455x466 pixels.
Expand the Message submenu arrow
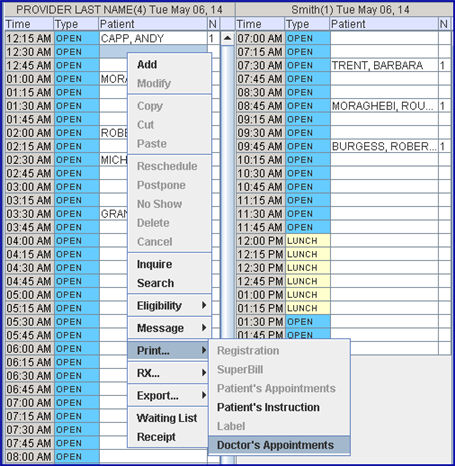(204, 328)
